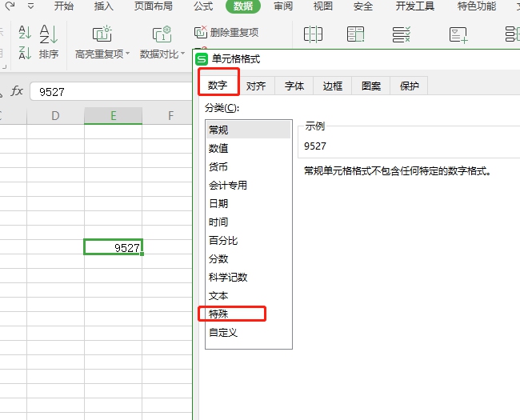Select 分数 in the category list
This screenshot has height=420, width=520.
click(x=248, y=258)
